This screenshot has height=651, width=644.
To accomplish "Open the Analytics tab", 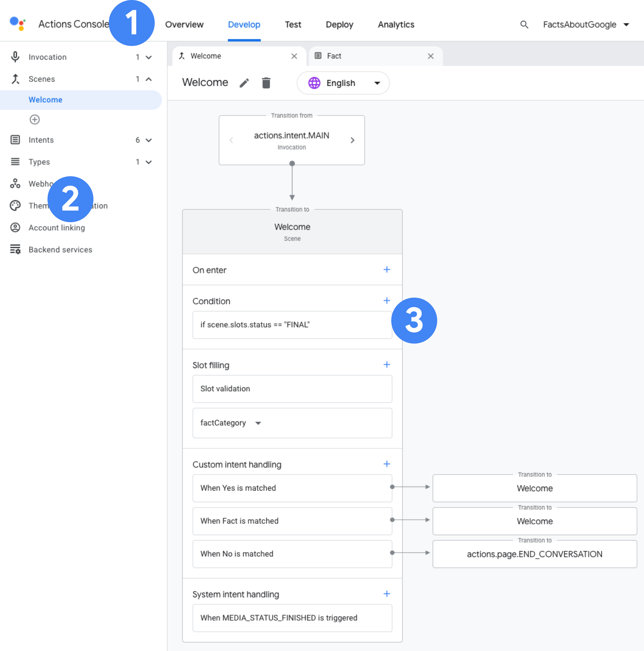I will coord(396,25).
